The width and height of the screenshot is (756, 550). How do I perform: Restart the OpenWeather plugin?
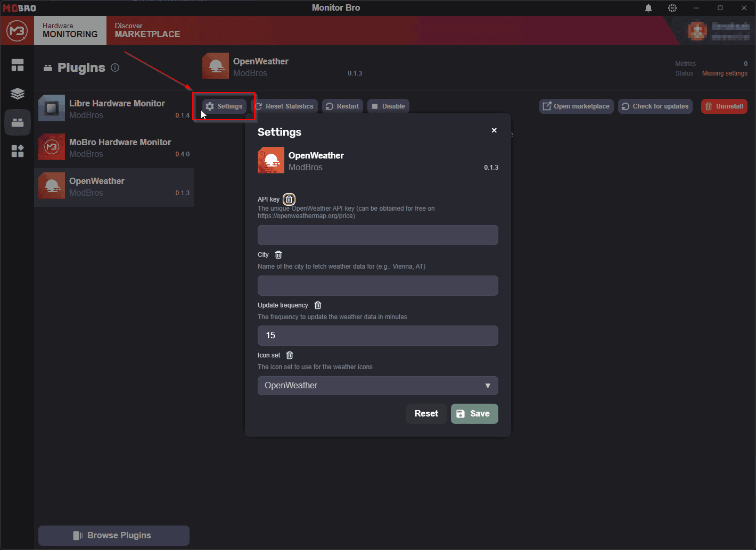(342, 106)
